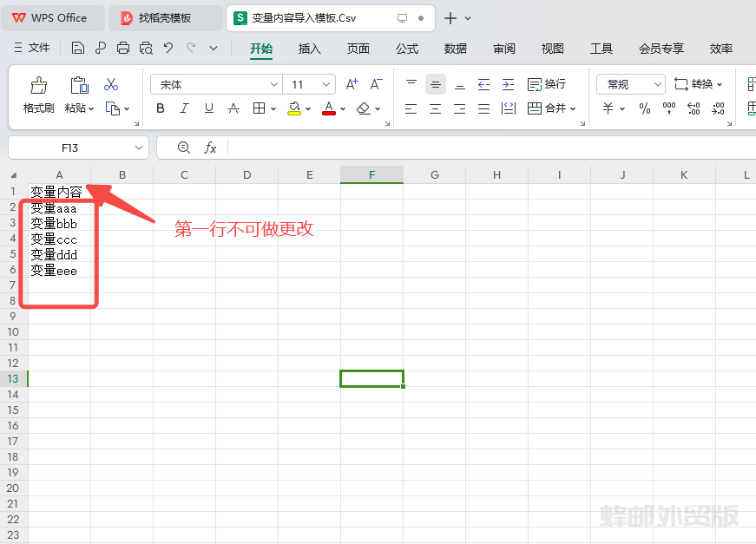Click the Undo arrow icon
Image resolution: width=756 pixels, height=544 pixels.
pyautogui.click(x=168, y=48)
